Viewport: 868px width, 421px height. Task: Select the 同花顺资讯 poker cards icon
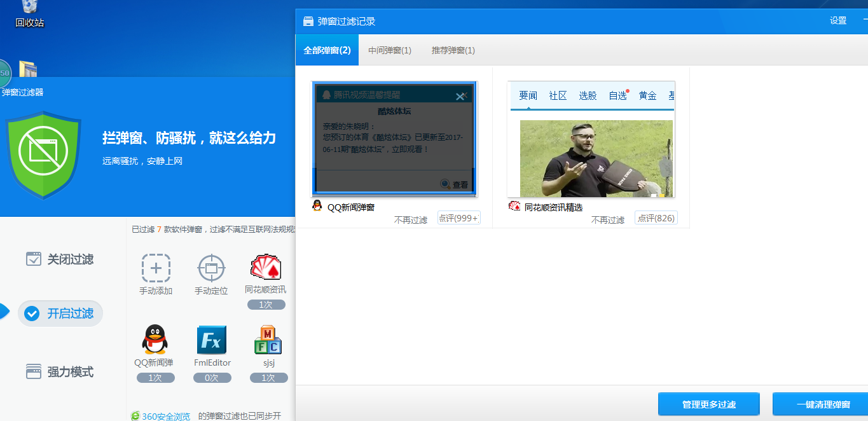[x=266, y=267]
